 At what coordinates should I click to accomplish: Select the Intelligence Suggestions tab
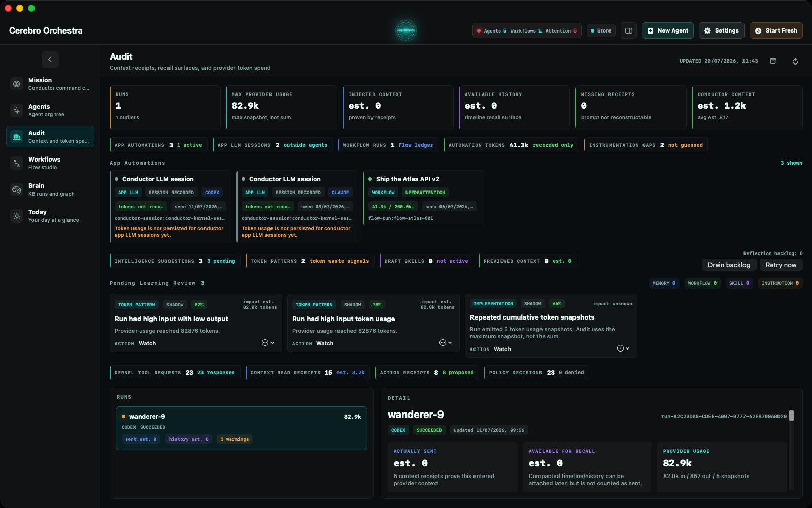(175, 261)
